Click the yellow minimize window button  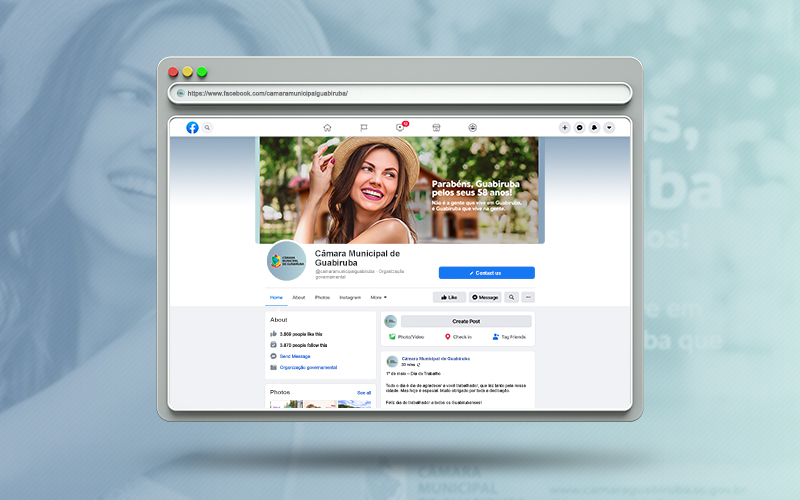tap(188, 72)
